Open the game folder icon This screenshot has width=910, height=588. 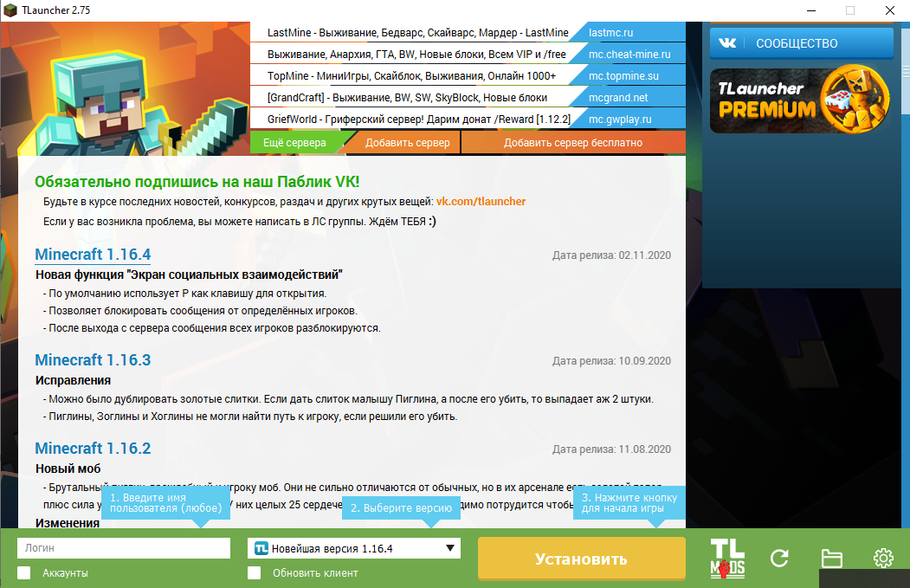click(831, 559)
